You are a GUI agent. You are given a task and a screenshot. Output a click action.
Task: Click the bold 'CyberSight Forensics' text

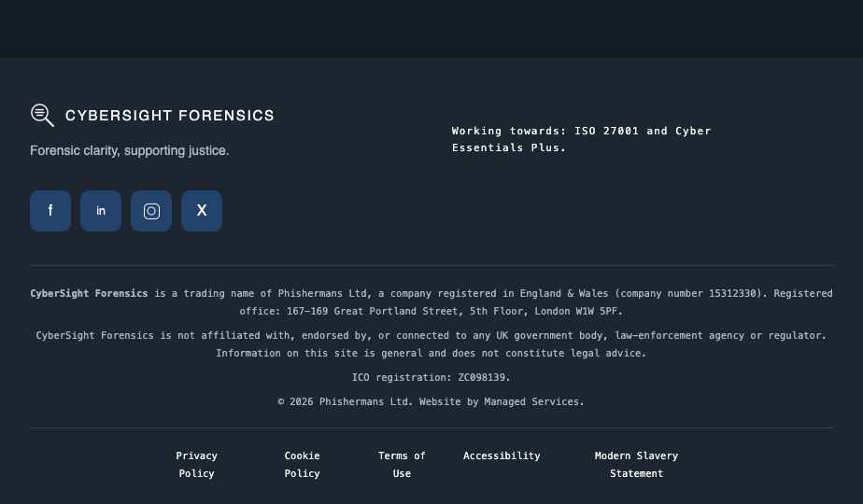coord(89,293)
